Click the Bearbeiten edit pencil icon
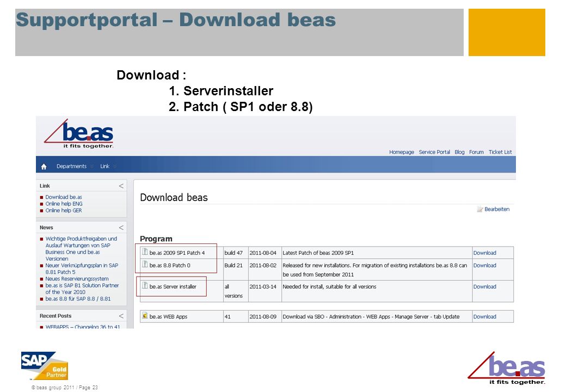566x392 pixels. 479,210
